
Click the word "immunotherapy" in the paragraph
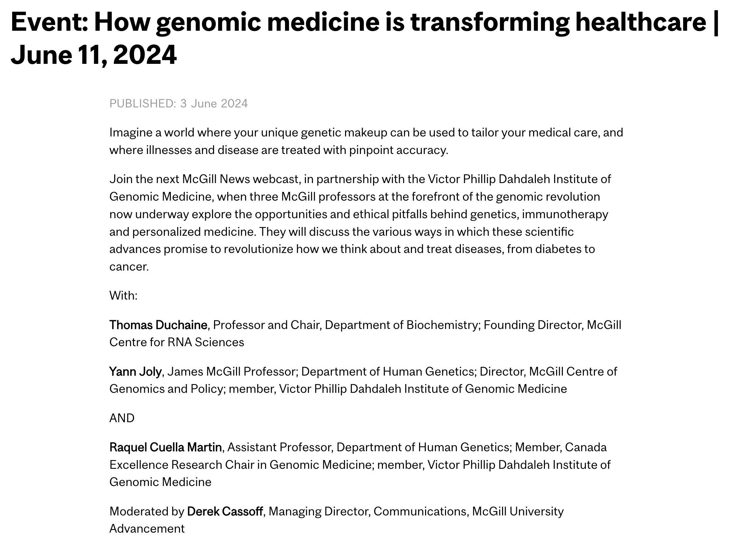[565, 214]
